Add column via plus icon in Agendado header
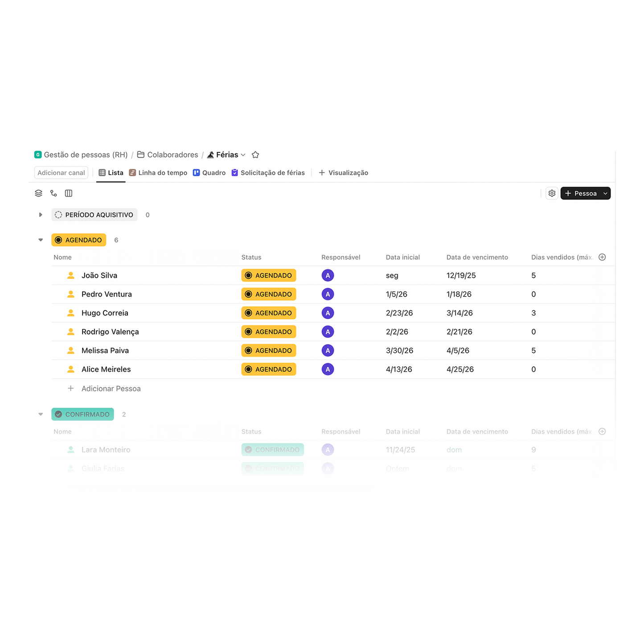The image size is (644, 644). point(602,257)
